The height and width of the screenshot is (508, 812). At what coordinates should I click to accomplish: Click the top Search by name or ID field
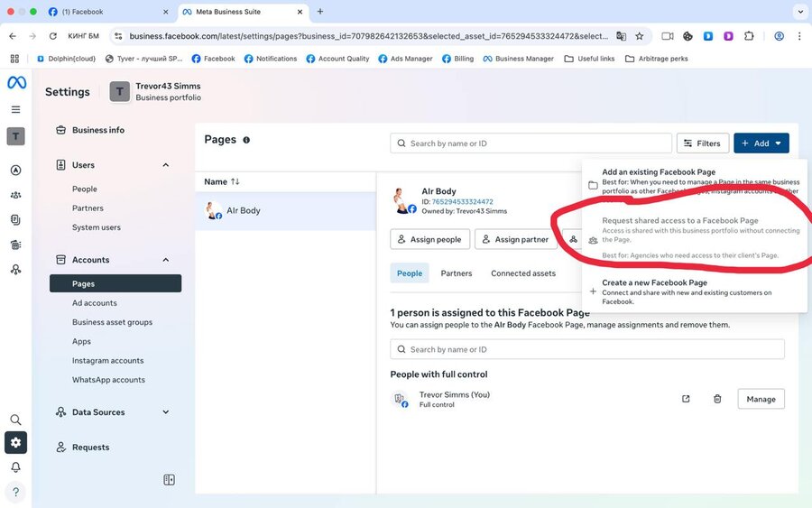pyautogui.click(x=531, y=143)
